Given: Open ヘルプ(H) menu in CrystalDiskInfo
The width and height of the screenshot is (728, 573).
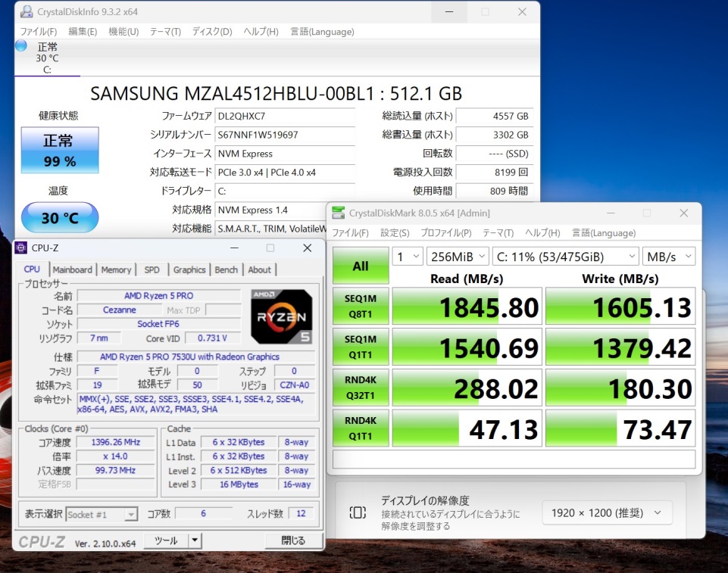Looking at the screenshot, I should click(261, 32).
